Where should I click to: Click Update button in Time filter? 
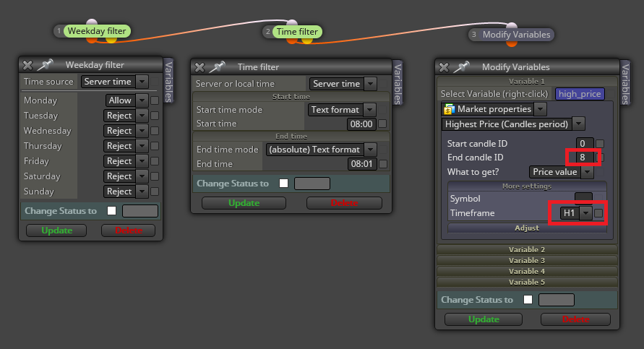coord(244,203)
